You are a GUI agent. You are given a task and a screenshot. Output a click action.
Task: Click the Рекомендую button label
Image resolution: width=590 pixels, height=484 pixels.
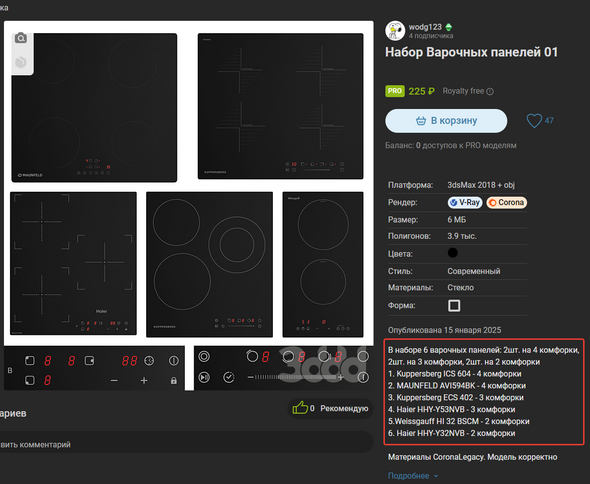point(344,408)
